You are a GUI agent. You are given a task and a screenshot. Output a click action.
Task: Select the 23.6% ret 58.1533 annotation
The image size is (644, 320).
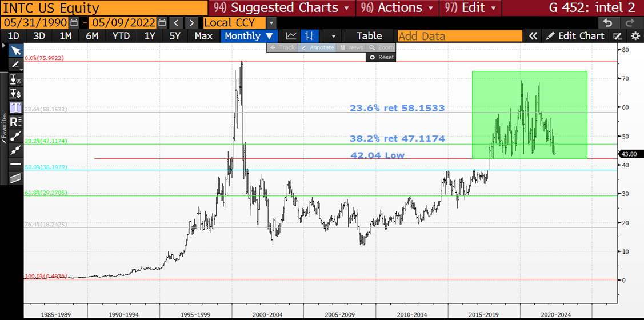pyautogui.click(x=397, y=108)
